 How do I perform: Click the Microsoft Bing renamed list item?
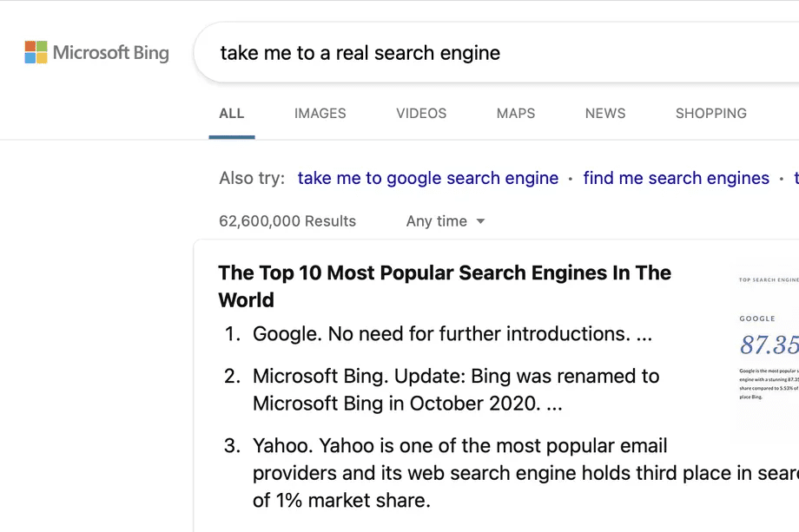[x=456, y=390]
